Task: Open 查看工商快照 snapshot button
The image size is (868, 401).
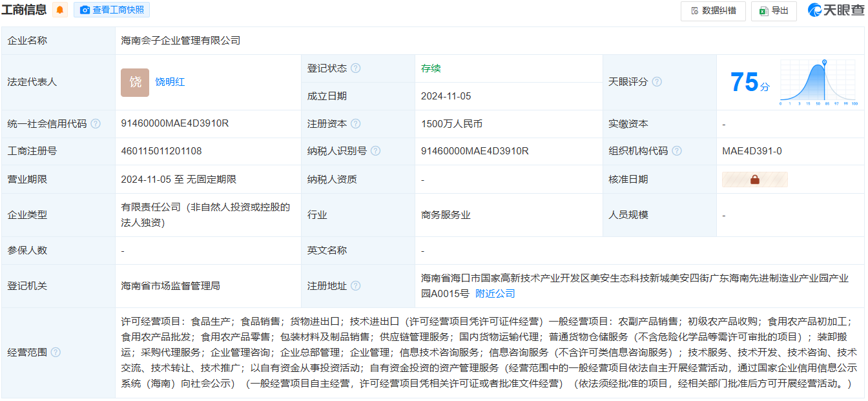Action: coord(112,10)
